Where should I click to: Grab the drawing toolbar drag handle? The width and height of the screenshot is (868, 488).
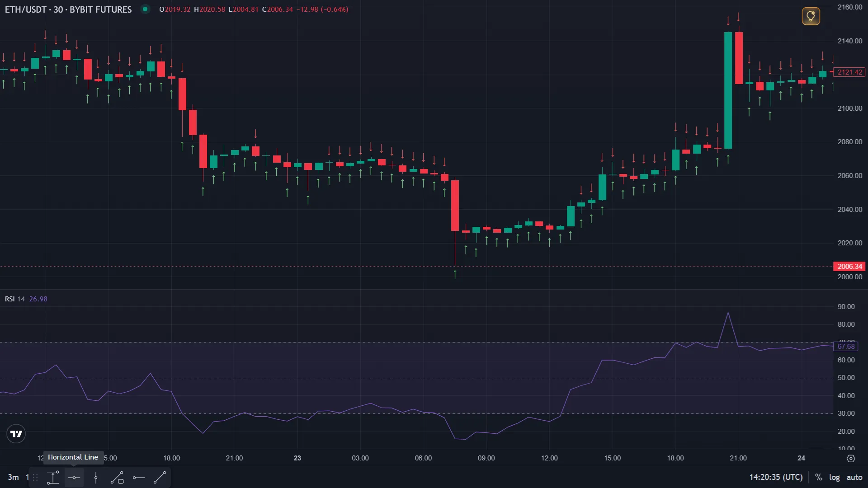[35, 478]
